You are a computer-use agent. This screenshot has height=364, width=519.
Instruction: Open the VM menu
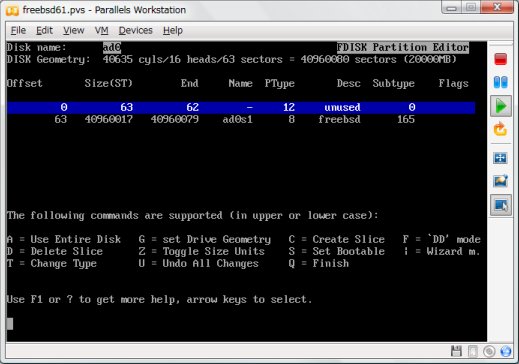pyautogui.click(x=101, y=31)
